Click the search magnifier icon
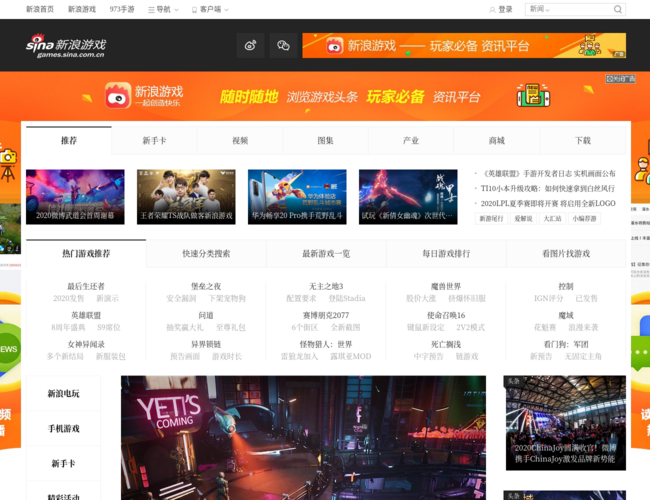Screen dimensions: 650x500 pyautogui.click(x=617, y=9)
